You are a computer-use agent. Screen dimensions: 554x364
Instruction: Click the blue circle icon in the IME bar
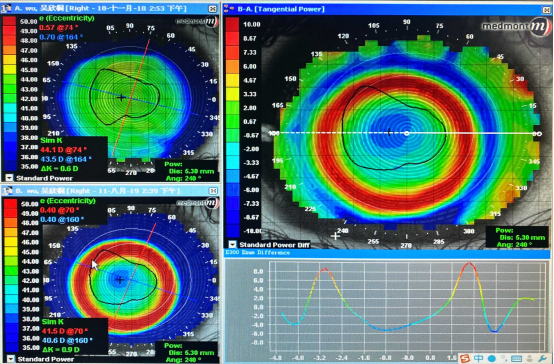(491, 359)
